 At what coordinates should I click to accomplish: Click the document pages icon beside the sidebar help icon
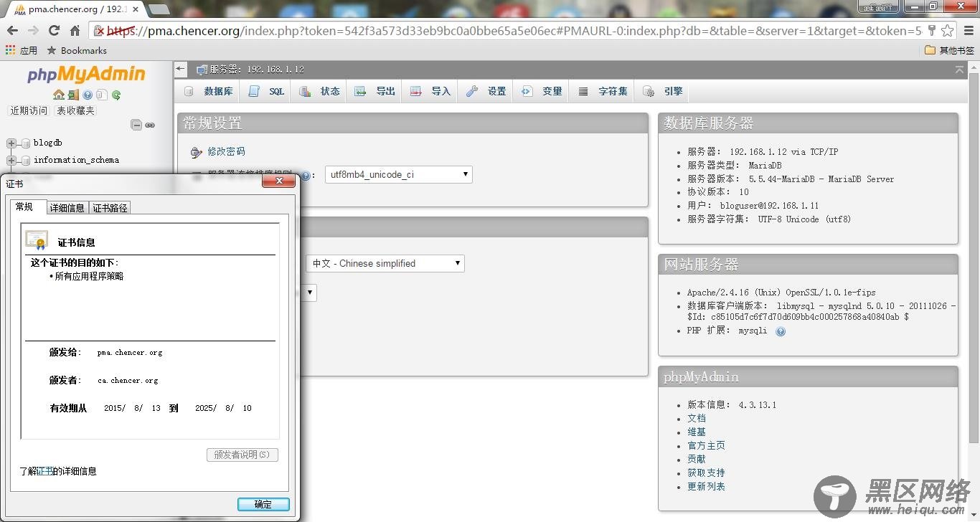(x=102, y=95)
